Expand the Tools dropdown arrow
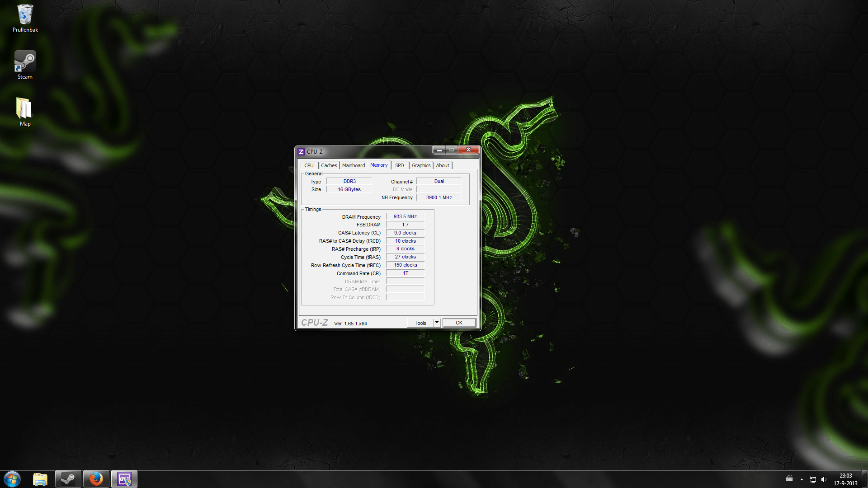 pos(437,323)
